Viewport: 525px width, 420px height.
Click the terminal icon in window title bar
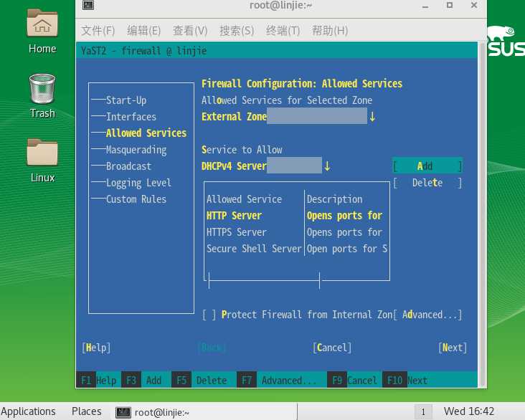coord(88,5)
